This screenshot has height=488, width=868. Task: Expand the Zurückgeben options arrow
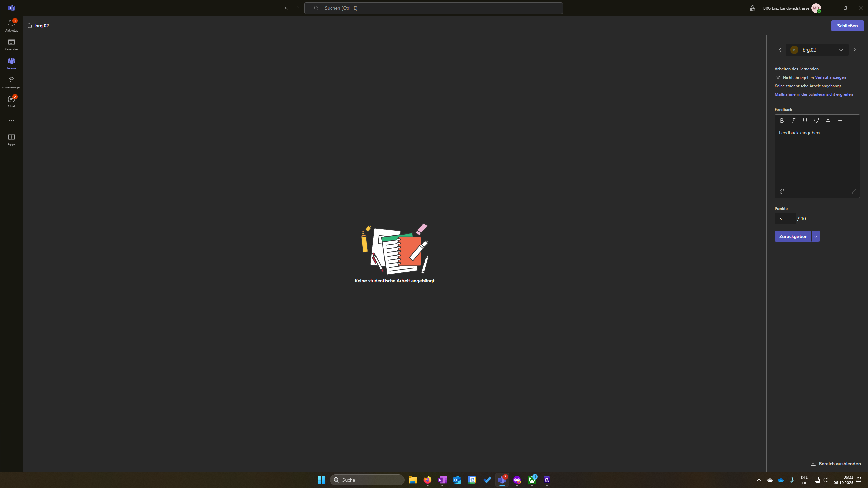point(816,236)
